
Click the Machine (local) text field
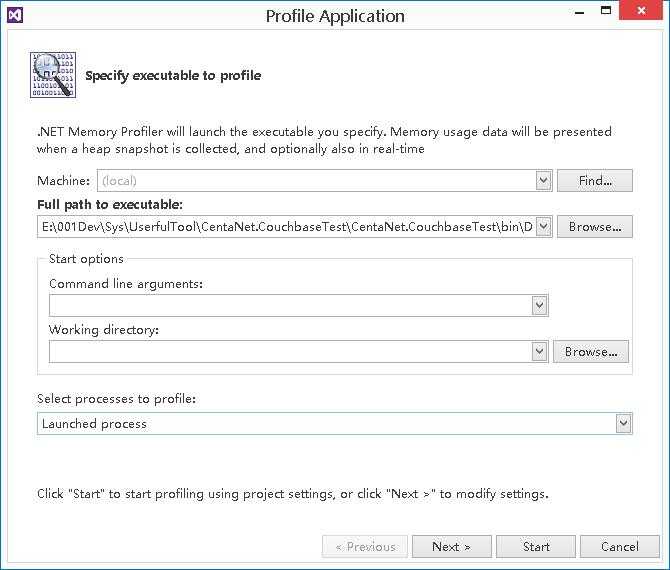coord(315,181)
